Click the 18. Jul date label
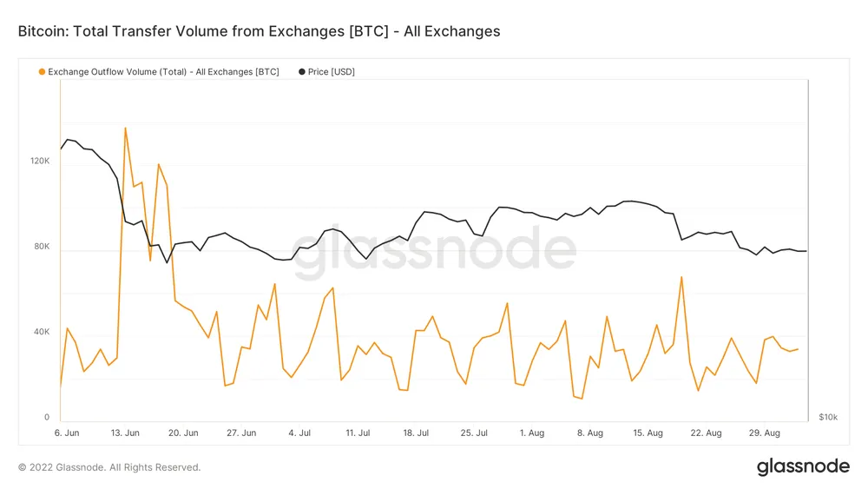This screenshot has width=868, height=489. [416, 433]
